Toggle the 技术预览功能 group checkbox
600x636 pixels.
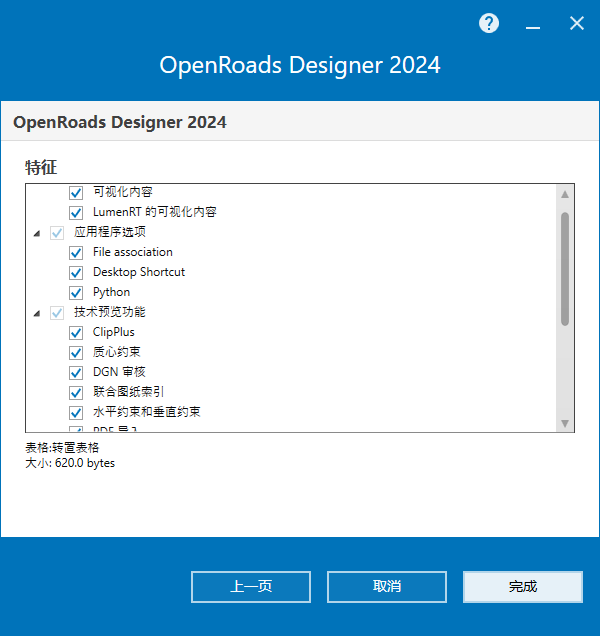57,313
